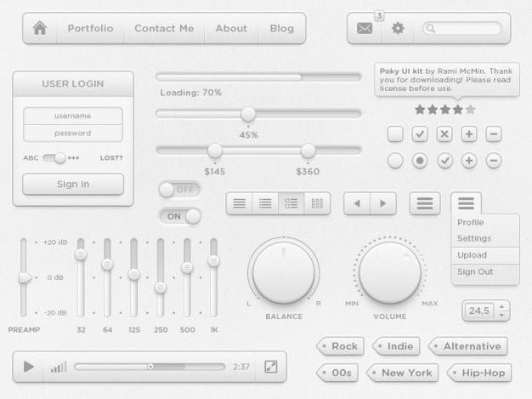Turn off the ON switch
Viewport: 532px width, 399px height.
(180, 216)
